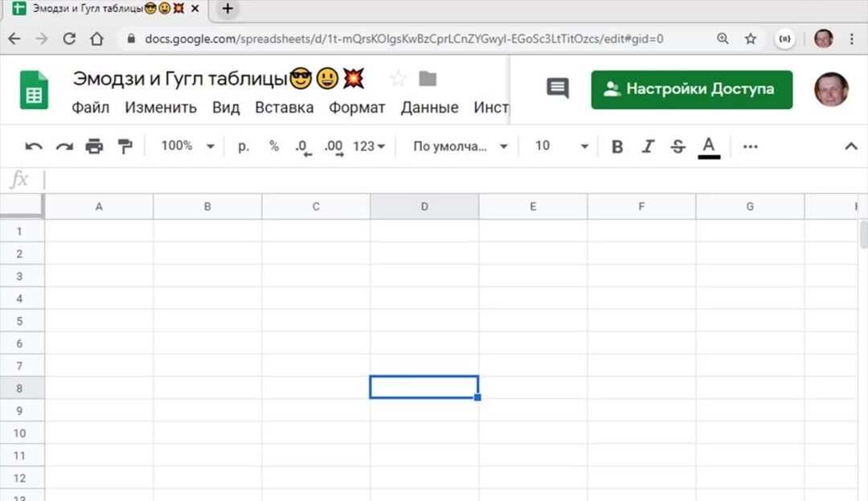This screenshot has width=868, height=501.
Task: Click the select-all corner box
Action: (x=21, y=205)
